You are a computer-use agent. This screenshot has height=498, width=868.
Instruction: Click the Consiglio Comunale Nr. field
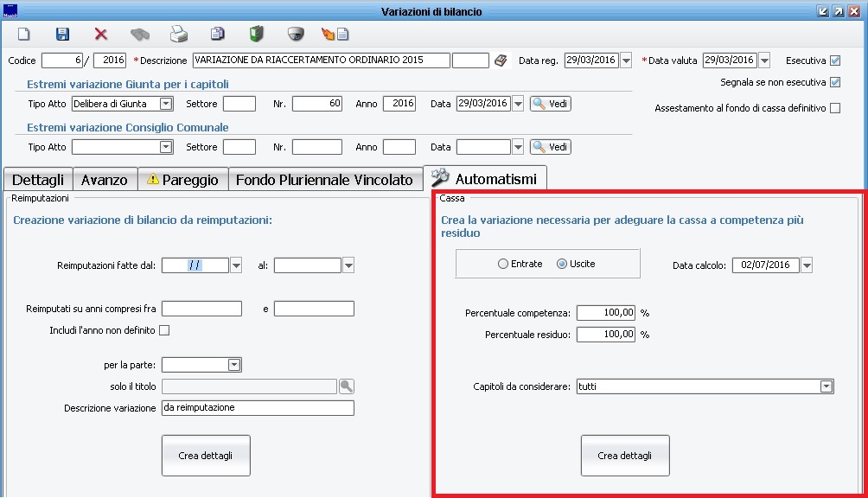(317, 147)
